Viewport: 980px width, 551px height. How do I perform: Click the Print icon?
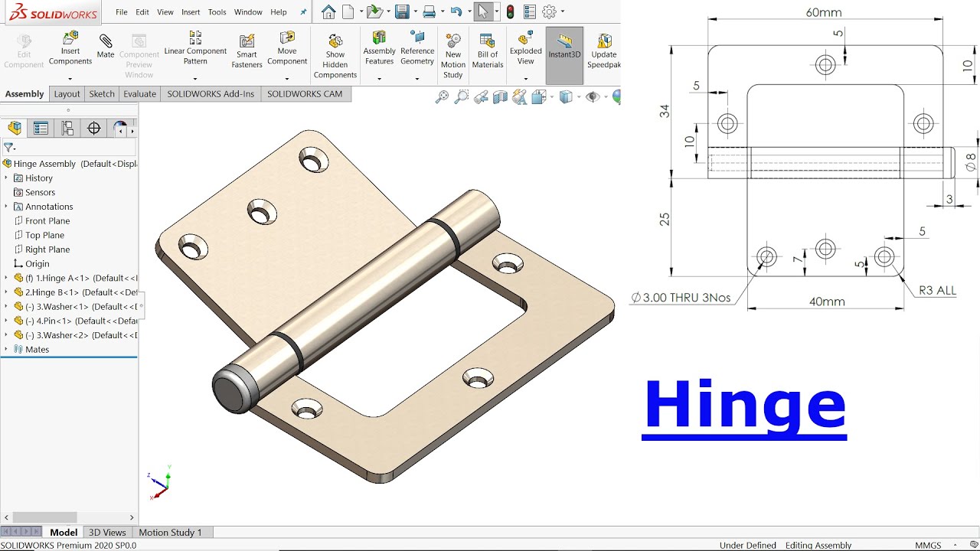pyautogui.click(x=430, y=11)
